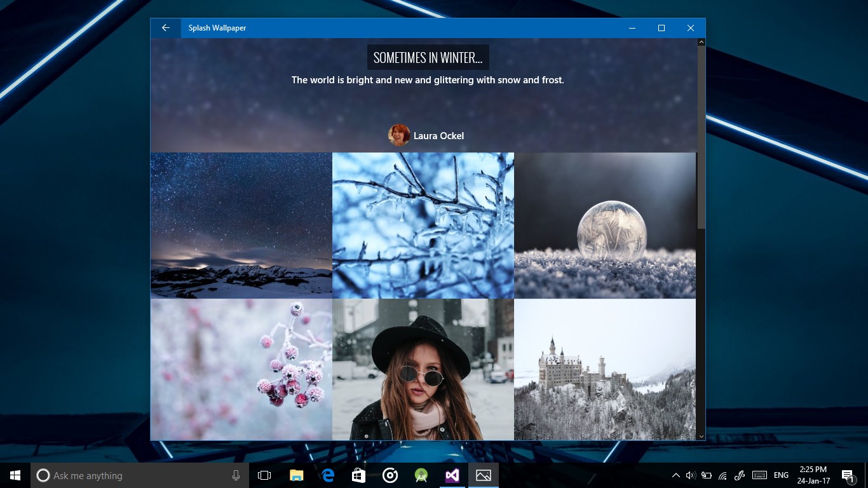Click the 'The world is bright and new' description

tap(428, 80)
